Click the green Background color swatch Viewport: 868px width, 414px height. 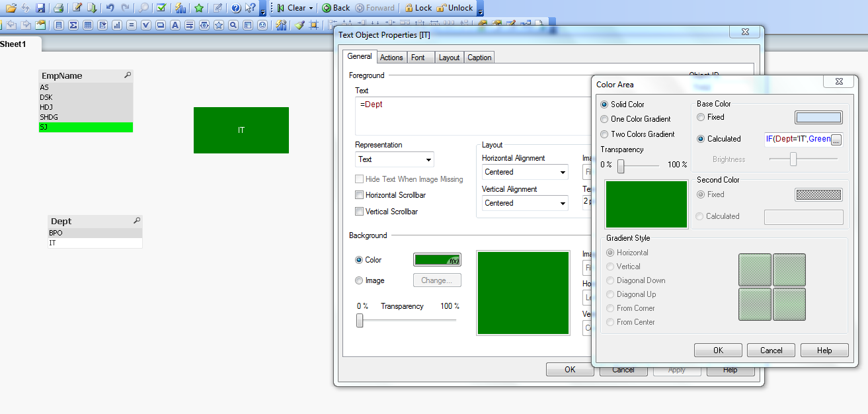[437, 260]
